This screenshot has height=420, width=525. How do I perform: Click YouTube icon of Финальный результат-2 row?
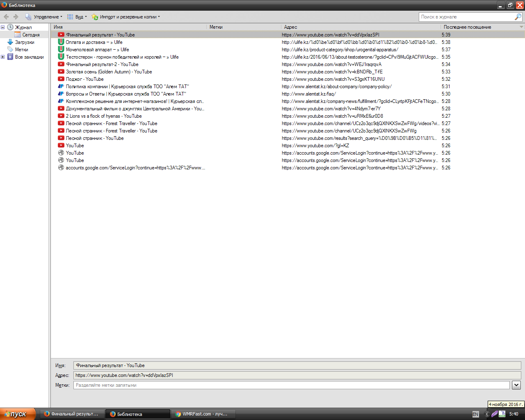[61, 64]
